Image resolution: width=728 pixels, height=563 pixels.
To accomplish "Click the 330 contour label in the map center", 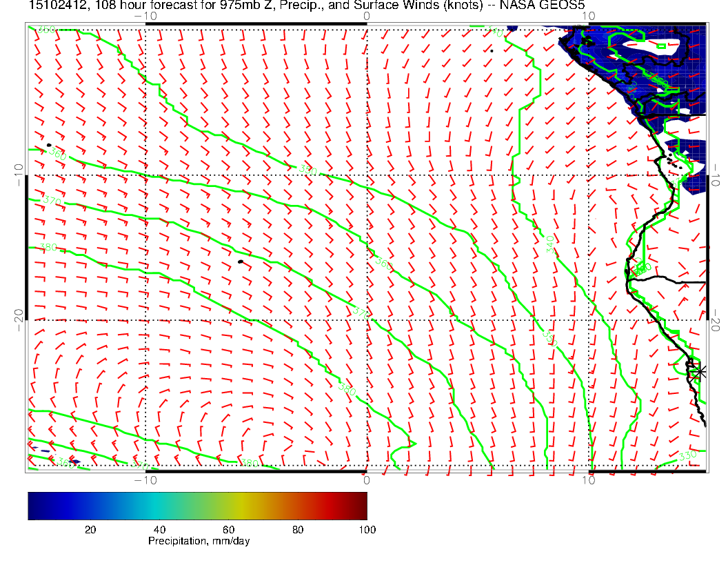I will click(308, 169).
